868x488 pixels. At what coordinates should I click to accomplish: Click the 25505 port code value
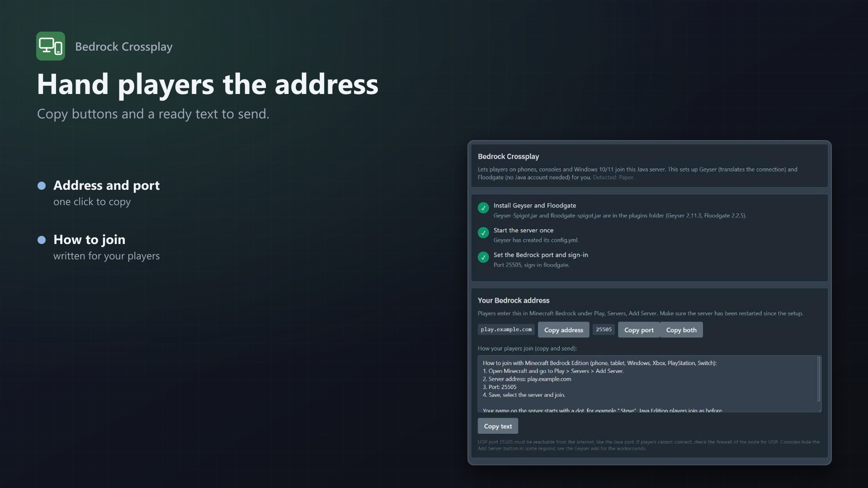coord(604,329)
